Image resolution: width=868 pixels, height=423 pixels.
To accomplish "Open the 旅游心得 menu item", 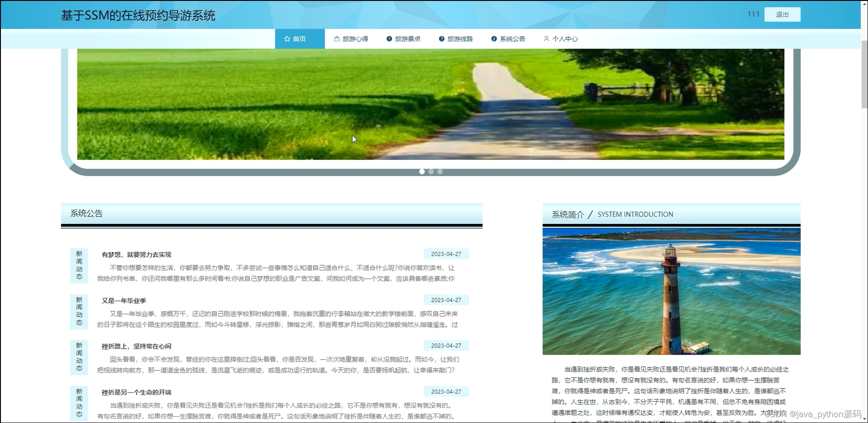I will (351, 39).
